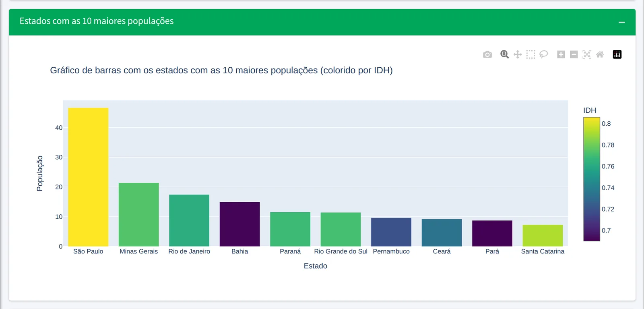Viewport: 644px width, 309px height.
Task: Click the Rio de Janeiro bar
Action: click(189, 220)
